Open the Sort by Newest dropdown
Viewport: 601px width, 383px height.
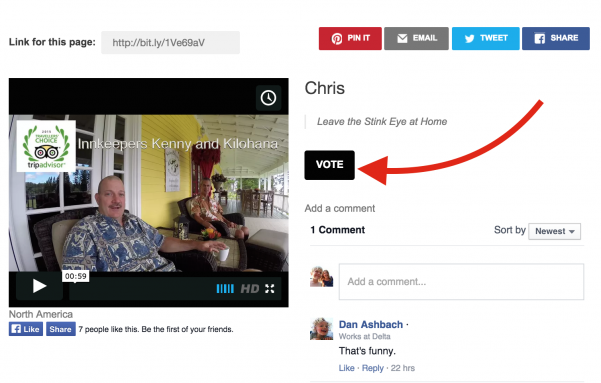(554, 231)
